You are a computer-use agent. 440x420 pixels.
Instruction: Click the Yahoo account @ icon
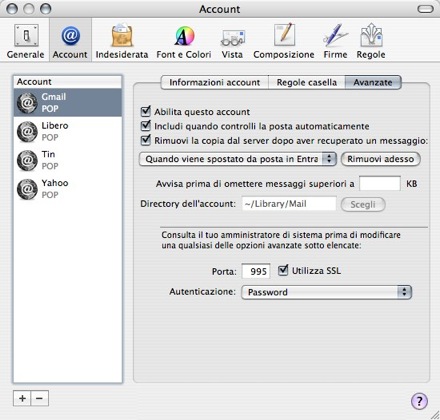pyautogui.click(x=27, y=189)
